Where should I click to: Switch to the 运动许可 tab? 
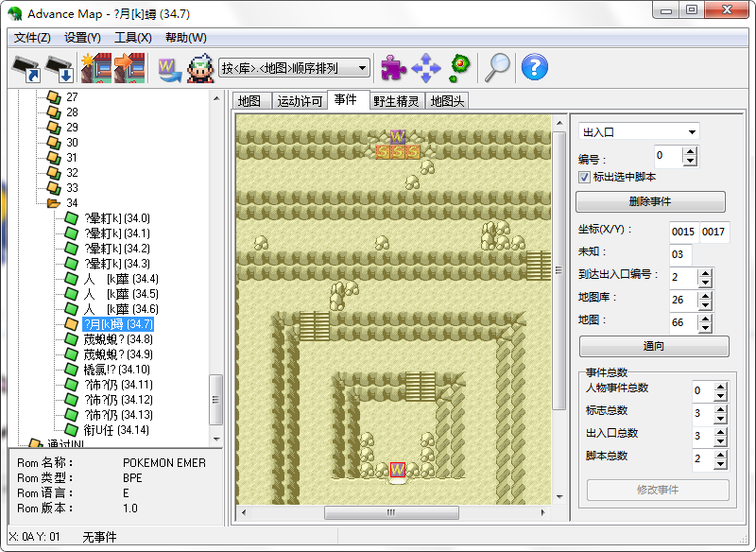coord(300,101)
